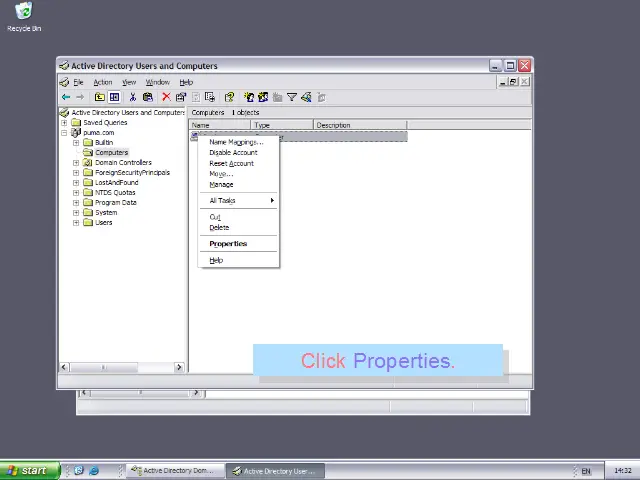This screenshot has height=480, width=640.
Task: Click the Domain Controllers folder icon
Action: (88, 162)
